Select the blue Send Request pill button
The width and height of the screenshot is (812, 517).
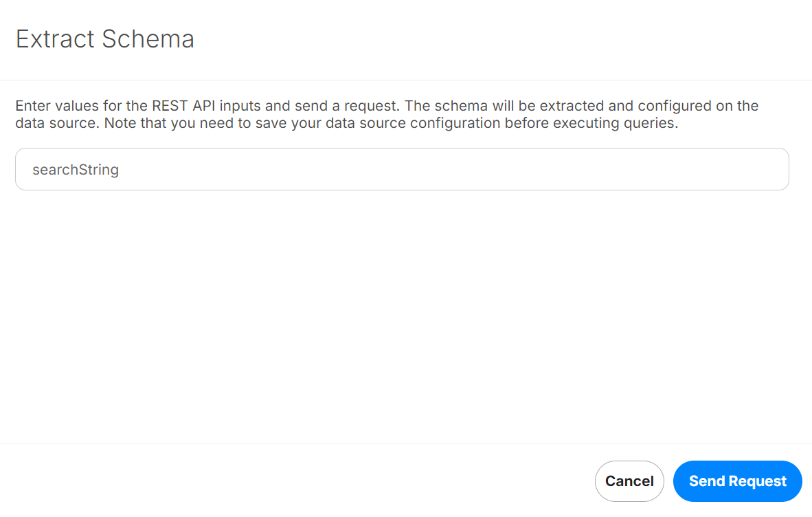(737, 481)
